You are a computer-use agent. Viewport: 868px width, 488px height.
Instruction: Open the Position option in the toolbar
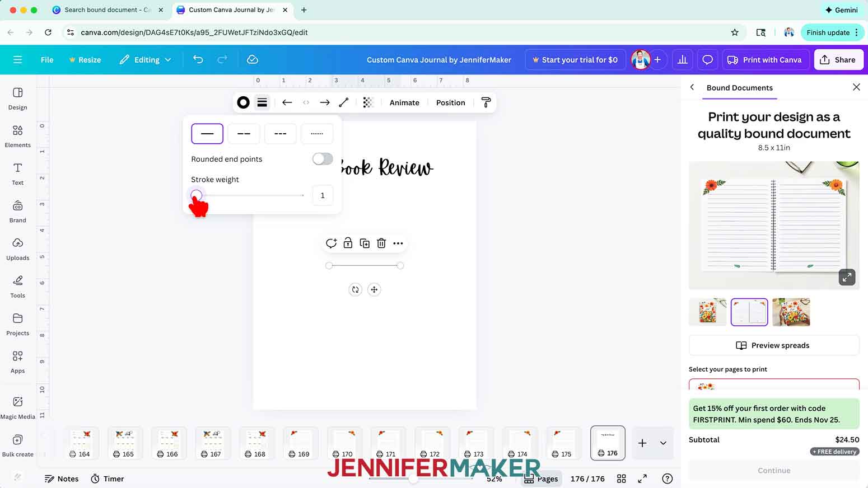(x=451, y=102)
